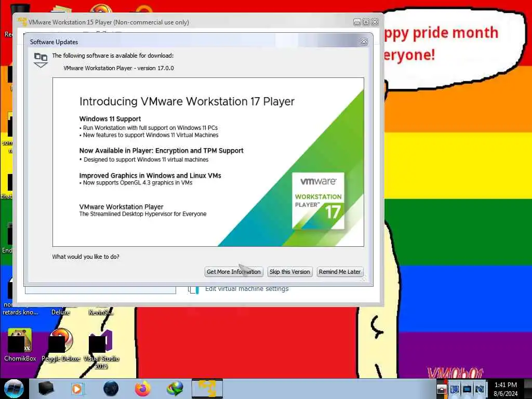Open the ChomikBox desktop icon

coord(20,345)
